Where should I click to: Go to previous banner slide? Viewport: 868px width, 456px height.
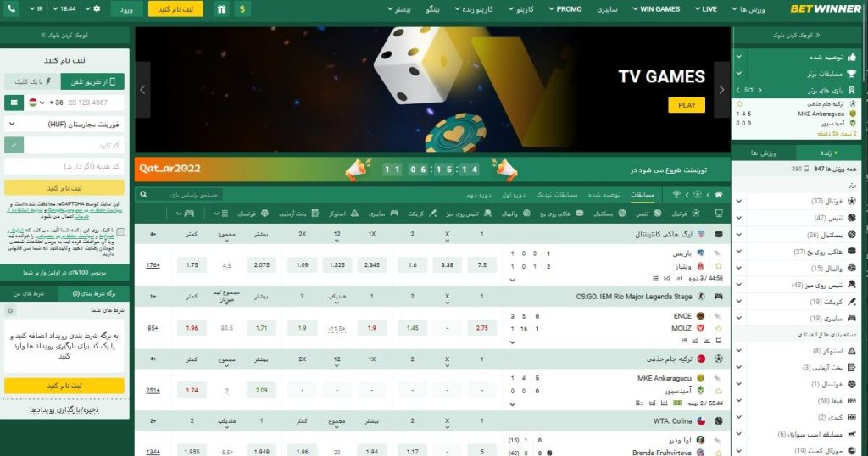coord(142,90)
